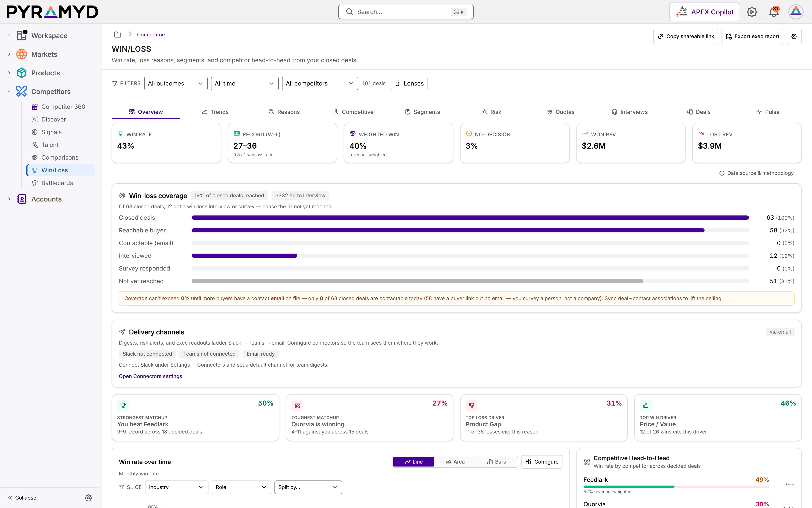Click Copy shareable link button
Image resolution: width=812 pixels, height=508 pixels.
(x=686, y=36)
